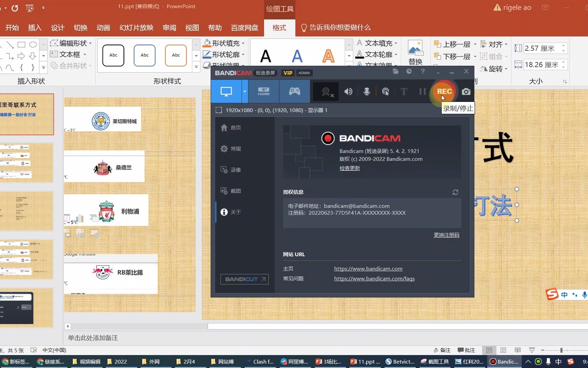Select Bandicam screen recording mode
Screen dimensions: 588x368
click(226, 91)
